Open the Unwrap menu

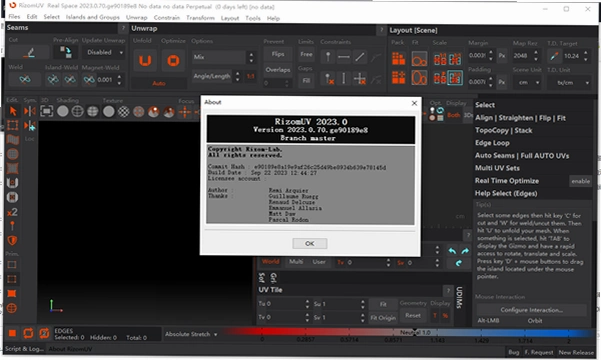click(x=136, y=18)
